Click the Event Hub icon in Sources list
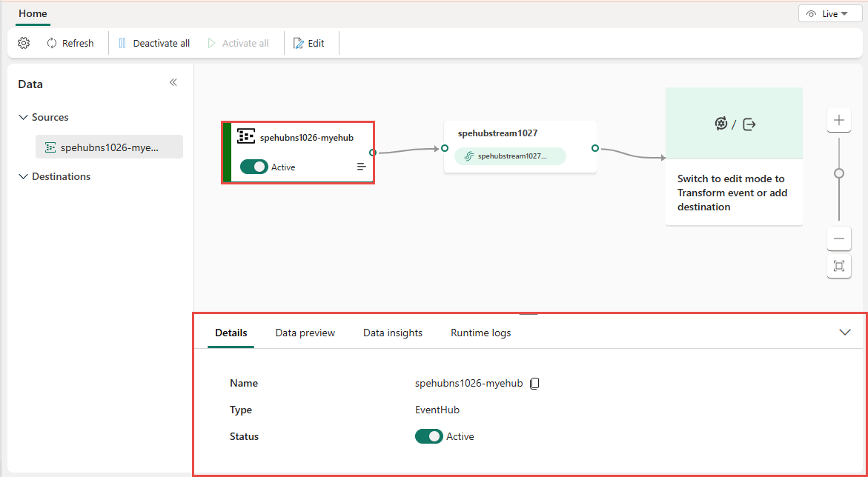 (x=50, y=147)
